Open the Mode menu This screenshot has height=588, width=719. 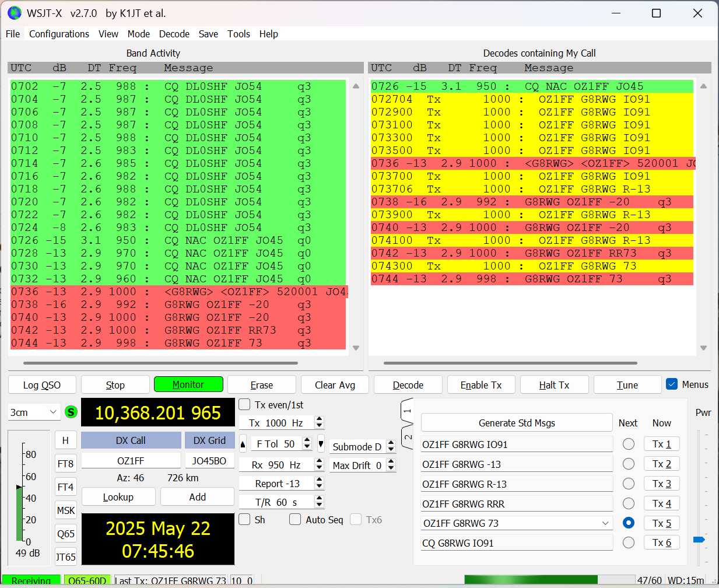click(x=139, y=34)
